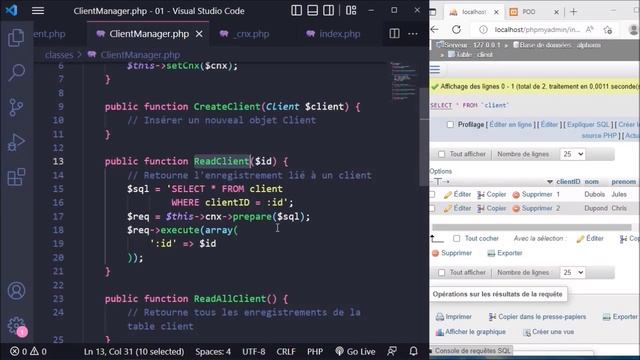The image size is (640, 360).
Task: Split the editor to the right
Action: pos(394,34)
